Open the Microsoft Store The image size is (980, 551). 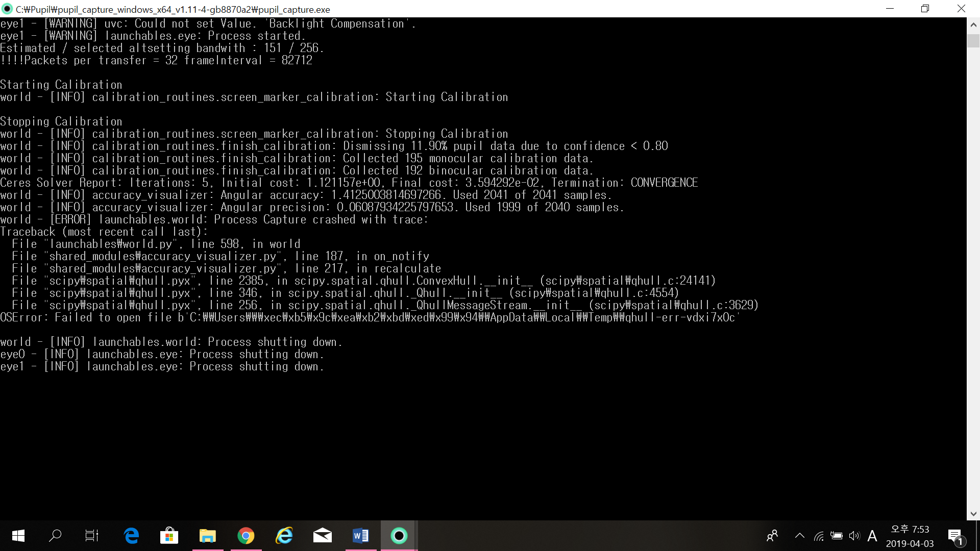(x=169, y=536)
